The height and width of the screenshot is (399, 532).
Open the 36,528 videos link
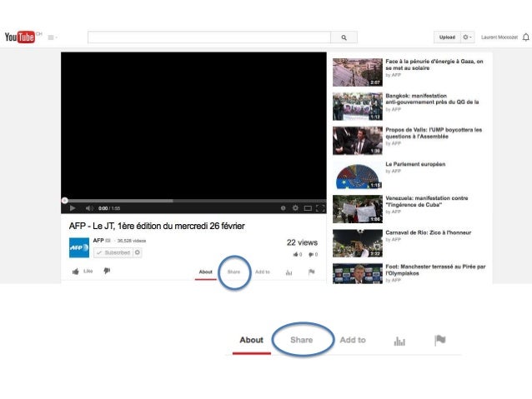(x=131, y=241)
